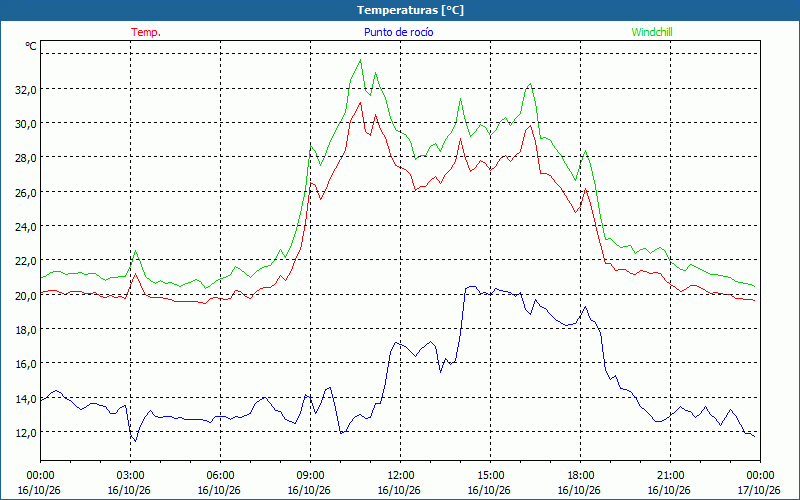Image resolution: width=800 pixels, height=500 pixels.
Task: Select the green Windchill legend label
Action: click(652, 32)
